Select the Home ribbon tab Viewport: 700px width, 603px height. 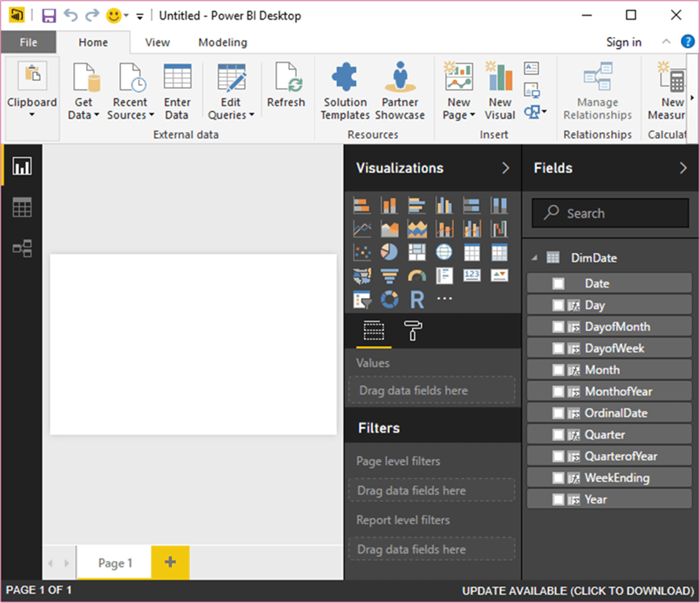click(x=93, y=42)
